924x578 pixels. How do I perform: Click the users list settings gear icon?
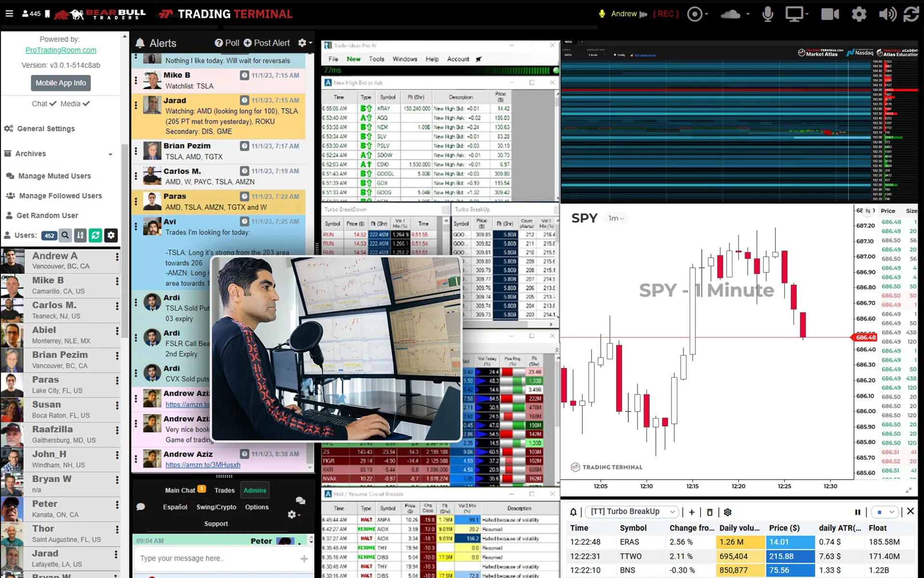(111, 235)
